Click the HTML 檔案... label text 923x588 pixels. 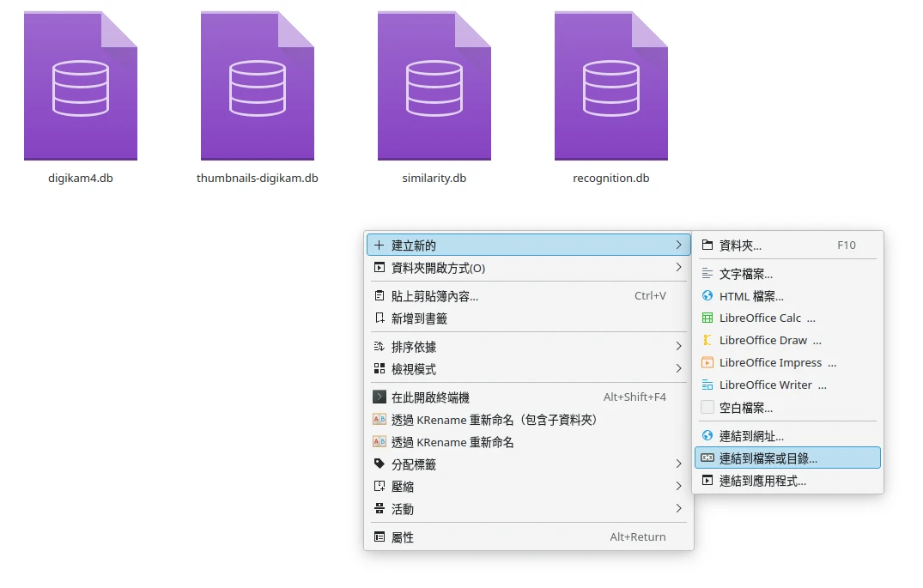click(x=751, y=296)
